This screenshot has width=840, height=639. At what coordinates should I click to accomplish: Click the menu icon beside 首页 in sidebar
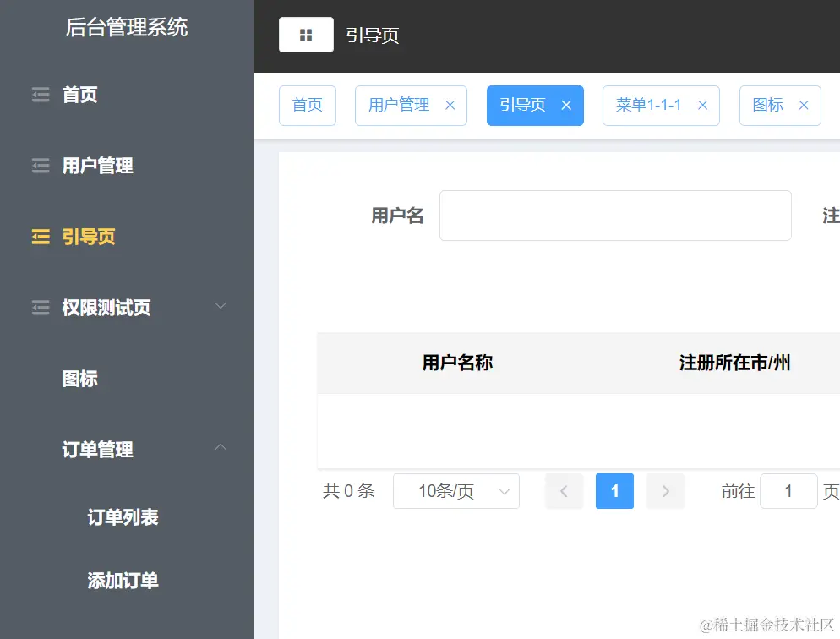coord(41,95)
